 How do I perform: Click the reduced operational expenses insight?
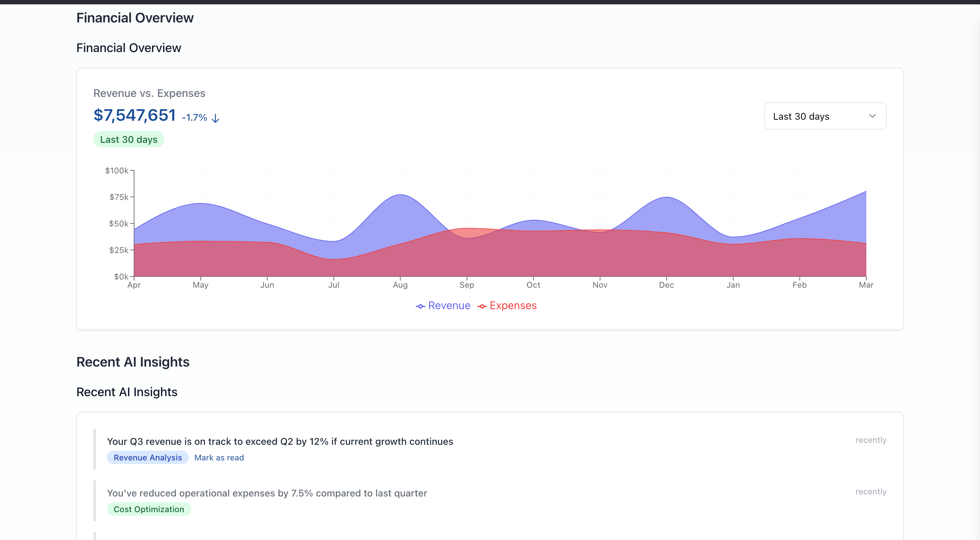[x=267, y=493]
